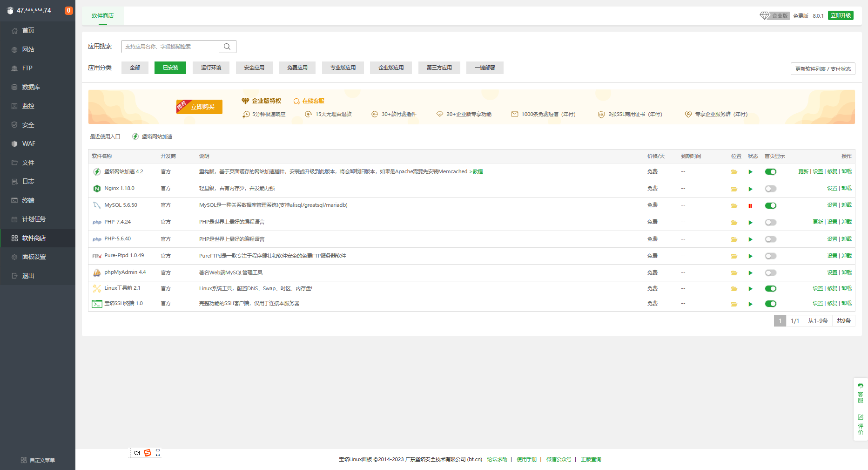Select the 免费应用 category tab
868x470 pixels.
point(297,68)
